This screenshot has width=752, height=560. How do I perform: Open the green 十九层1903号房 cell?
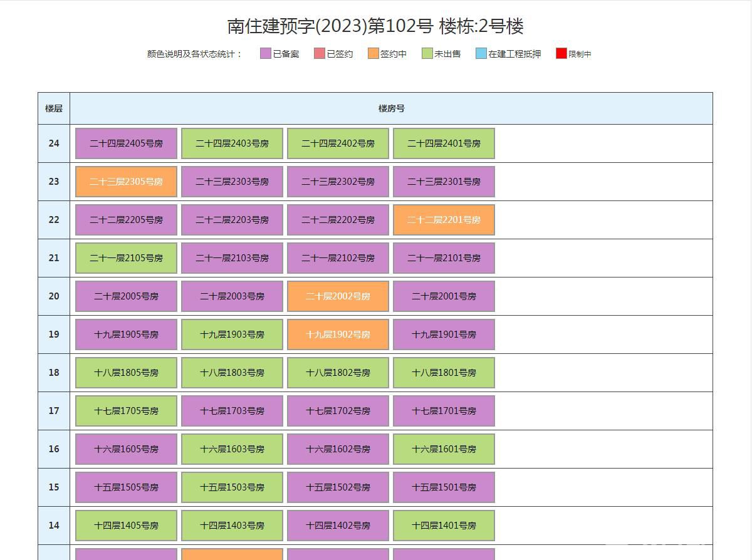pyautogui.click(x=232, y=334)
